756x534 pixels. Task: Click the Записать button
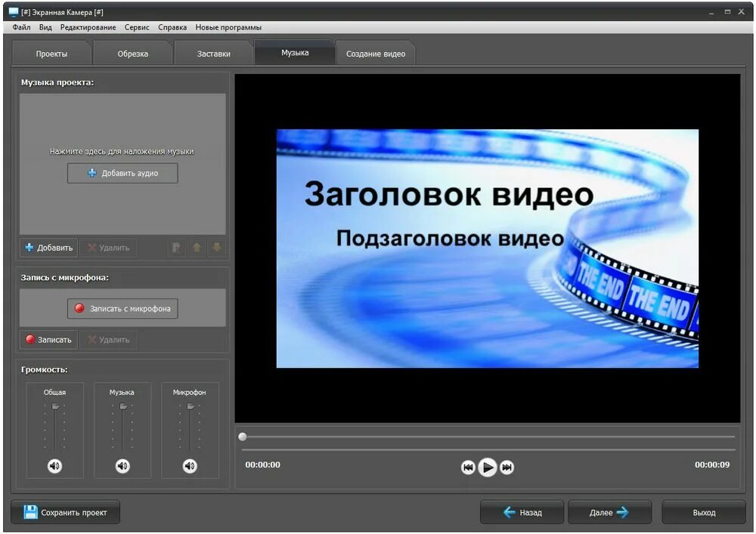(x=48, y=340)
